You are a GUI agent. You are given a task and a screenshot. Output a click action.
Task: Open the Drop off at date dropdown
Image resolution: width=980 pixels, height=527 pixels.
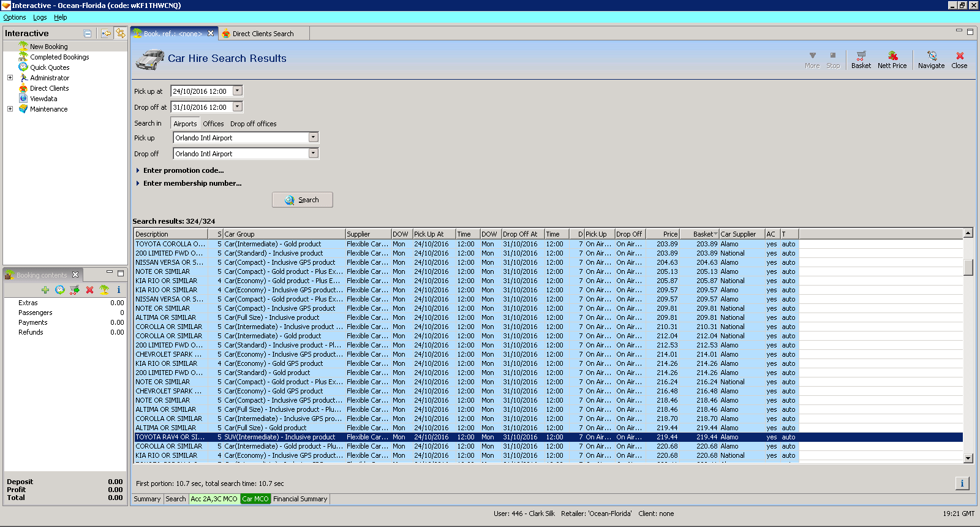click(x=238, y=107)
